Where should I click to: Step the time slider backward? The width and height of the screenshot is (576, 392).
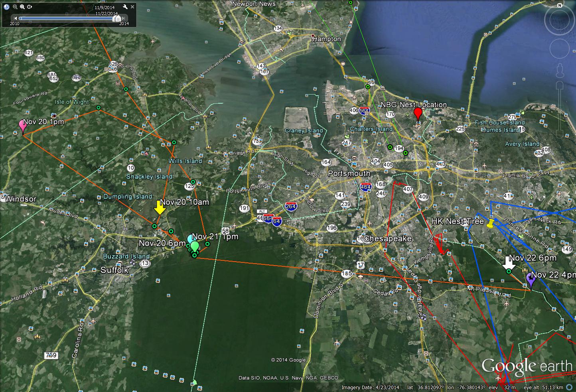click(x=15, y=18)
